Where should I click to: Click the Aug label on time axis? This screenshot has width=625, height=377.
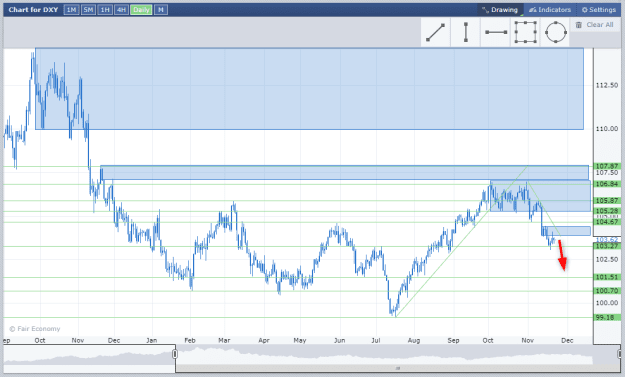tap(414, 341)
